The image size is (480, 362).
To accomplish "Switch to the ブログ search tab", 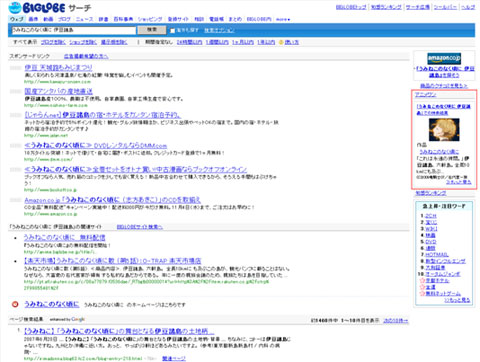I will tap(64, 19).
